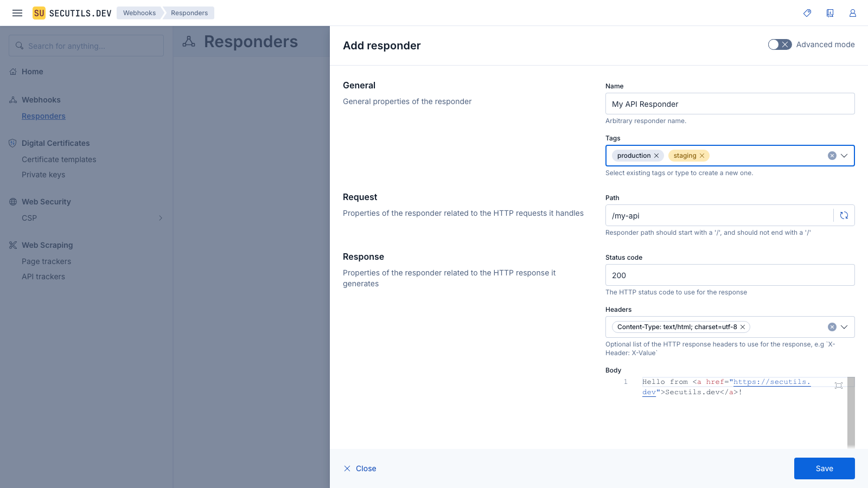Image resolution: width=868 pixels, height=488 pixels.
Task: Go to Webhooks breadcrumb
Action: pos(139,13)
